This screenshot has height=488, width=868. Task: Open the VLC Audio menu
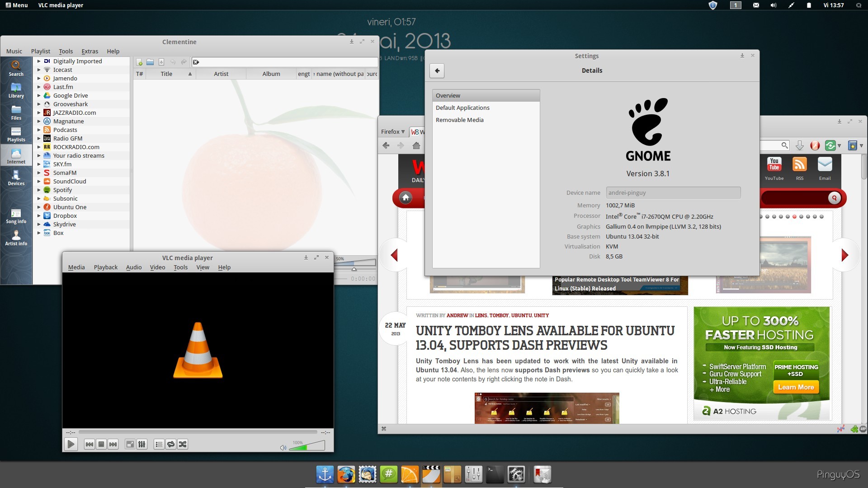[x=134, y=267]
